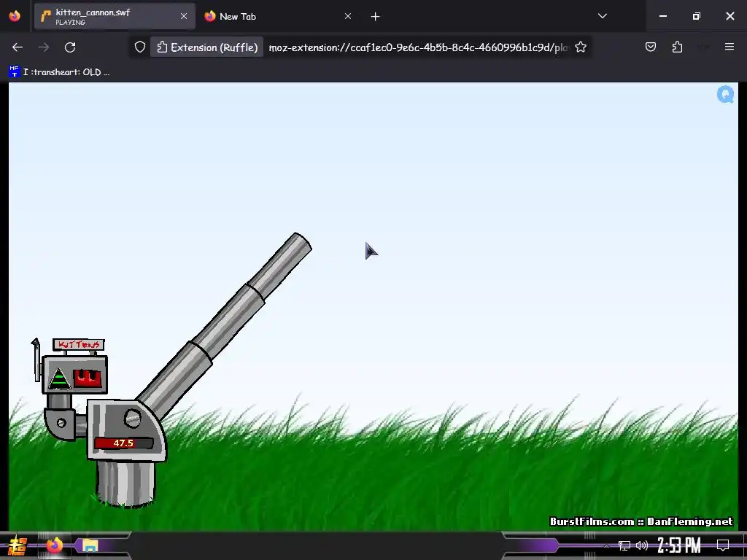The height and width of the screenshot is (560, 747).
Task: Close the kitten_cannon.swf tab
Action: tap(184, 16)
